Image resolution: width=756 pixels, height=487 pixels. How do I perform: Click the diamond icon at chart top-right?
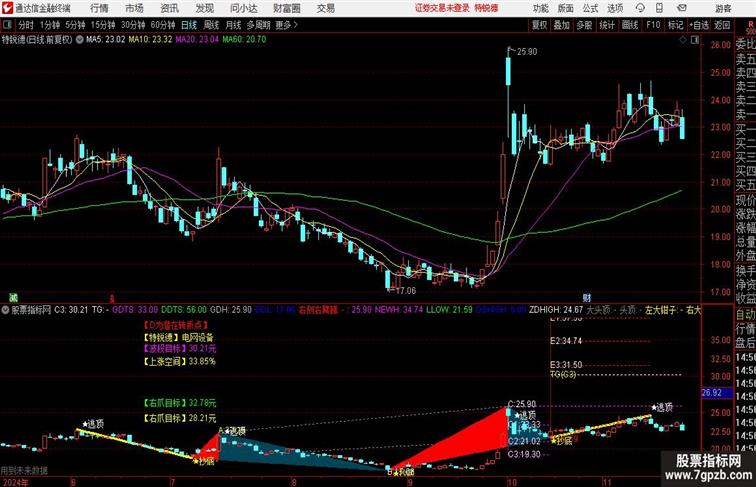pos(683,41)
